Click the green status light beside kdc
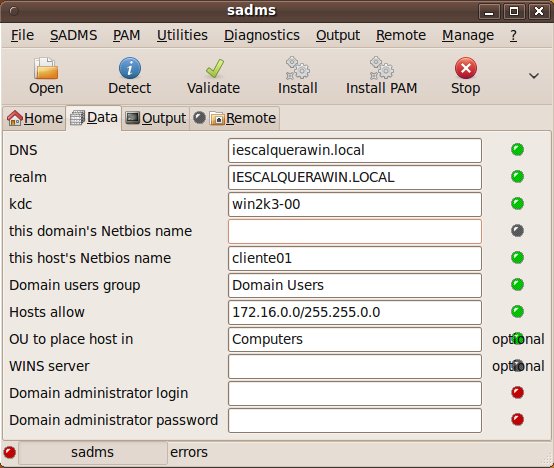The width and height of the screenshot is (554, 468). [x=517, y=203]
